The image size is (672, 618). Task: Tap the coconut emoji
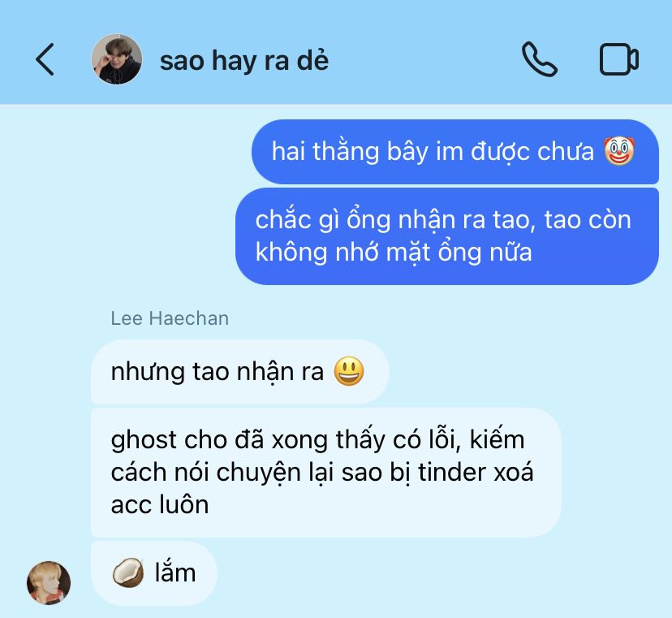tap(128, 573)
